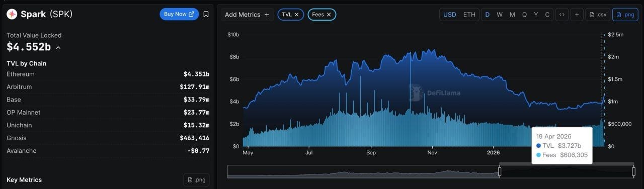The width and height of the screenshot is (644, 189).
Task: Bookmark the Spark protocol
Action: 206,14
